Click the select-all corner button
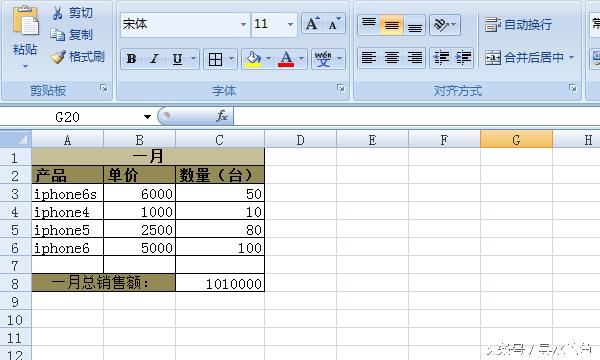Image resolution: width=600 pixels, height=360 pixels. tap(16, 139)
